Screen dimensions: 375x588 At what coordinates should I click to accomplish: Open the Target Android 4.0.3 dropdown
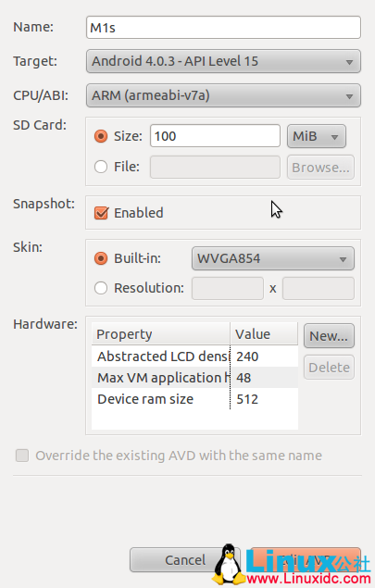pos(223,61)
